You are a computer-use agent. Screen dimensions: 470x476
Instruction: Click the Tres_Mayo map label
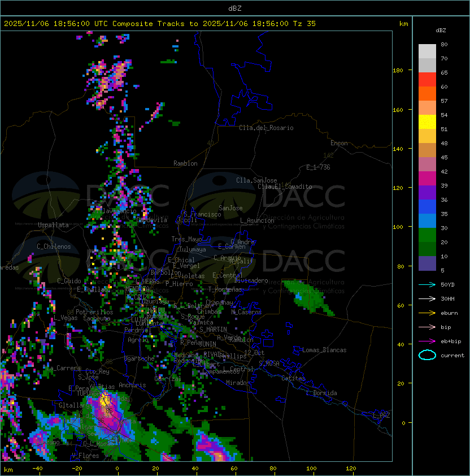(x=186, y=239)
